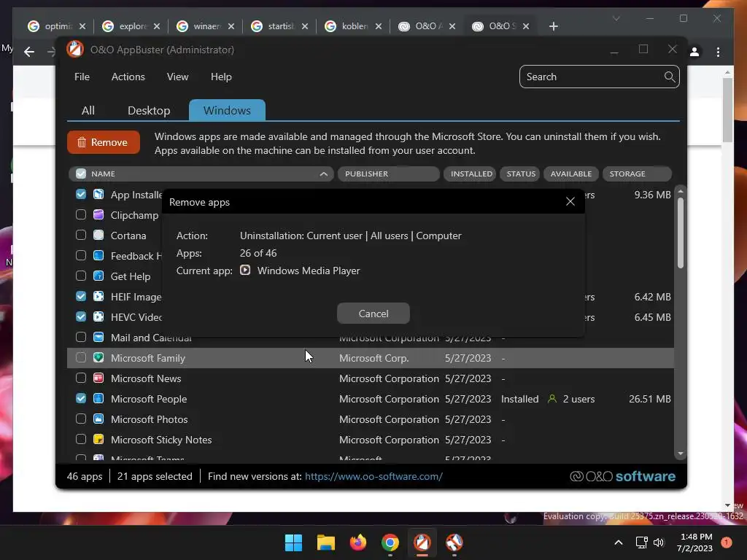Uncheck the HEIF Image checkbox
The width and height of the screenshot is (747, 560).
[x=81, y=297]
